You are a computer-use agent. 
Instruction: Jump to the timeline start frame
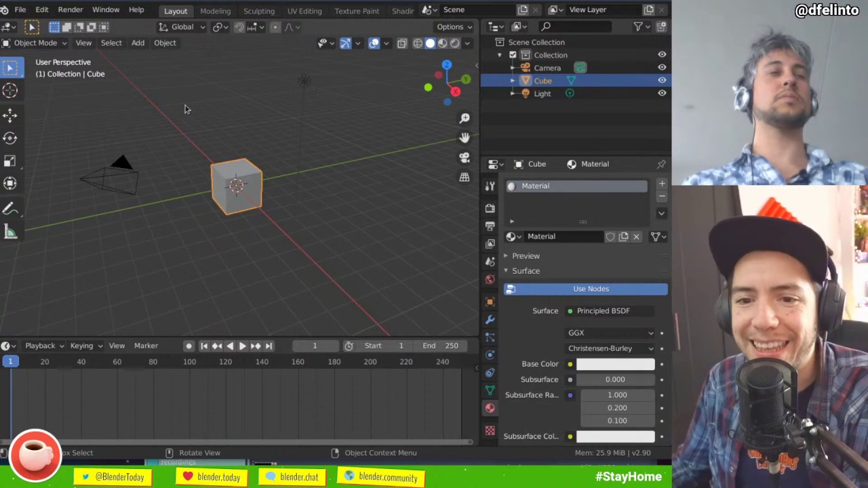204,346
